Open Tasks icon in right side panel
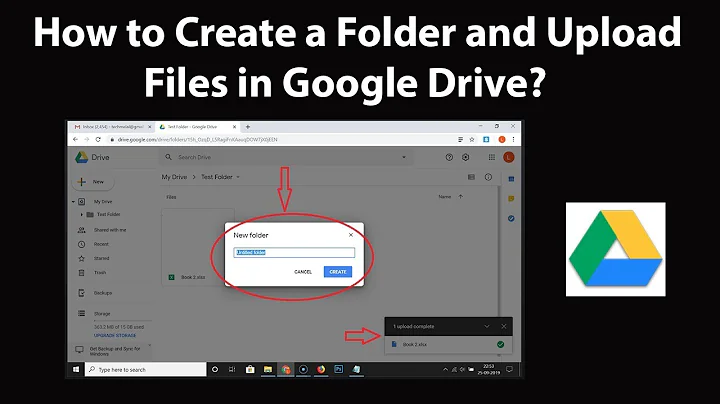The height and width of the screenshot is (404, 720). (x=511, y=219)
